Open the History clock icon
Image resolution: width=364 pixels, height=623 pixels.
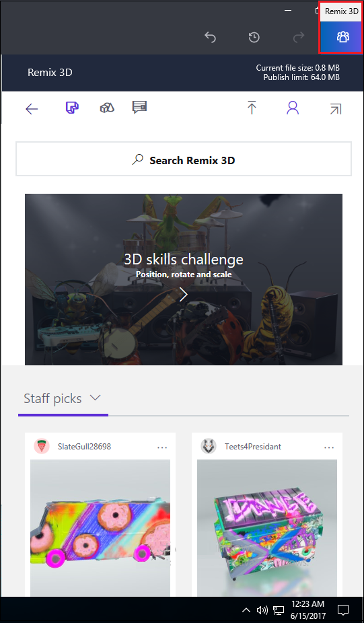coord(254,38)
